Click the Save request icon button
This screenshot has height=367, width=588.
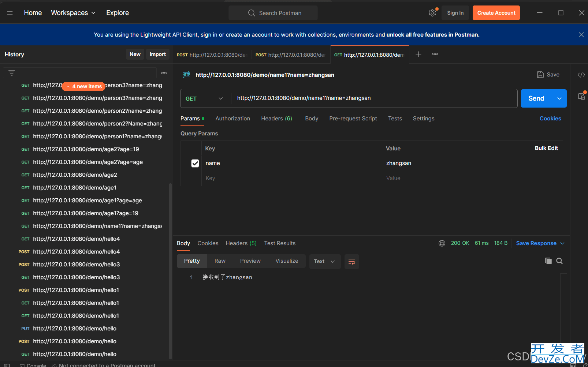pyautogui.click(x=548, y=75)
